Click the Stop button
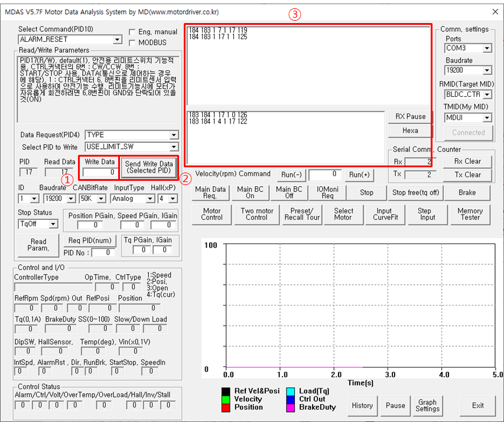The height and width of the screenshot is (422, 504). (x=366, y=193)
